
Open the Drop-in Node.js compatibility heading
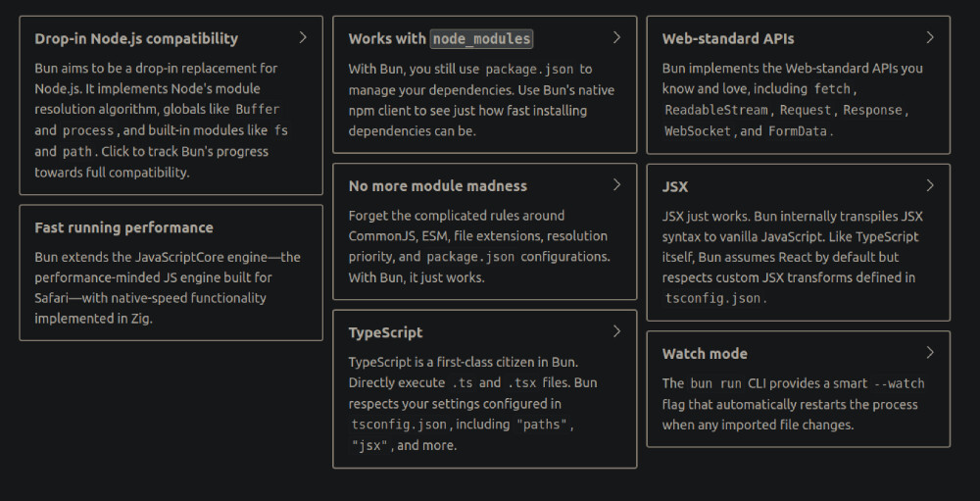[x=136, y=39]
